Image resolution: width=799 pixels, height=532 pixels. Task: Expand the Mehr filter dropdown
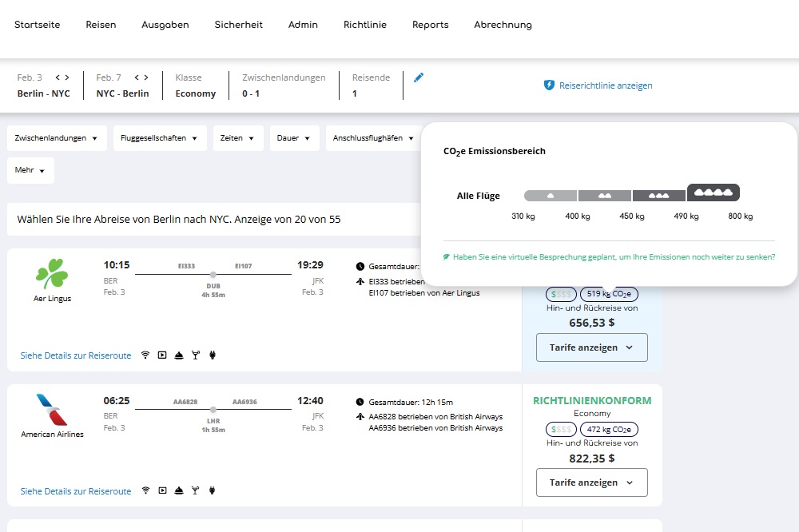pos(30,170)
